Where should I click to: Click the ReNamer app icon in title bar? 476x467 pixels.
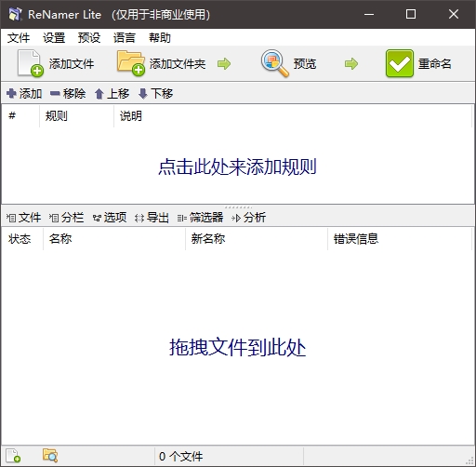15,14
